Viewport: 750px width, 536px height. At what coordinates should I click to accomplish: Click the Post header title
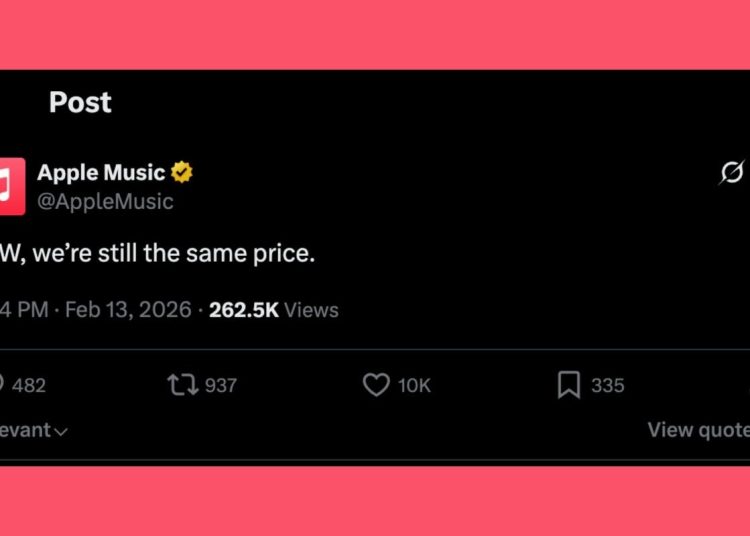80,102
